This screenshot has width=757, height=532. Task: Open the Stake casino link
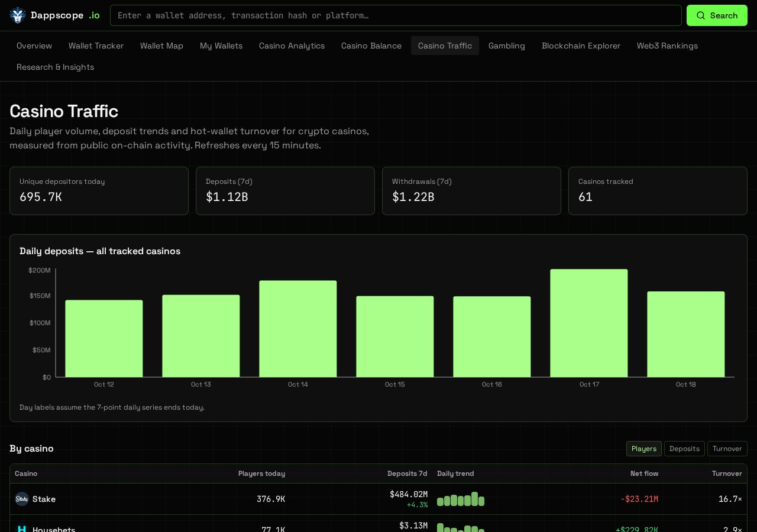tap(44, 499)
